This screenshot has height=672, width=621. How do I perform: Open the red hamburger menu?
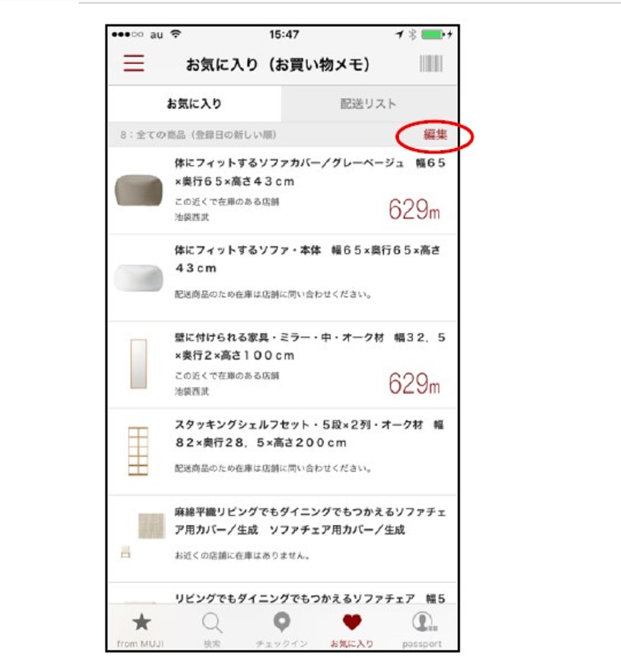(133, 63)
